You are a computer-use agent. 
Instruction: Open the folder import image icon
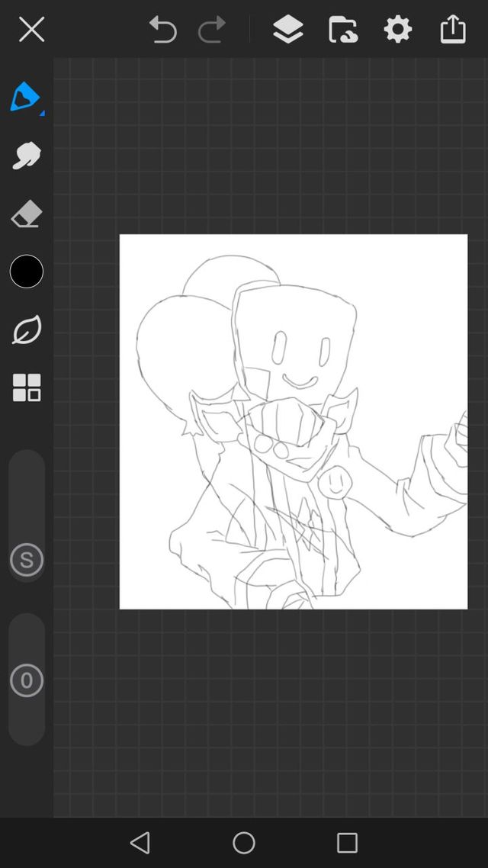point(342,30)
